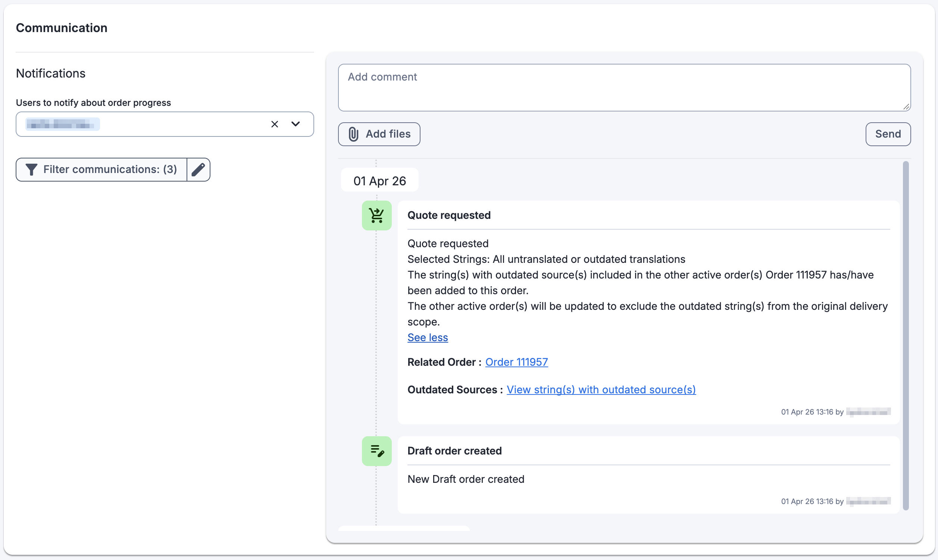Click the 'Related Order :' label
Screen dimensions: 938x560
click(x=444, y=362)
